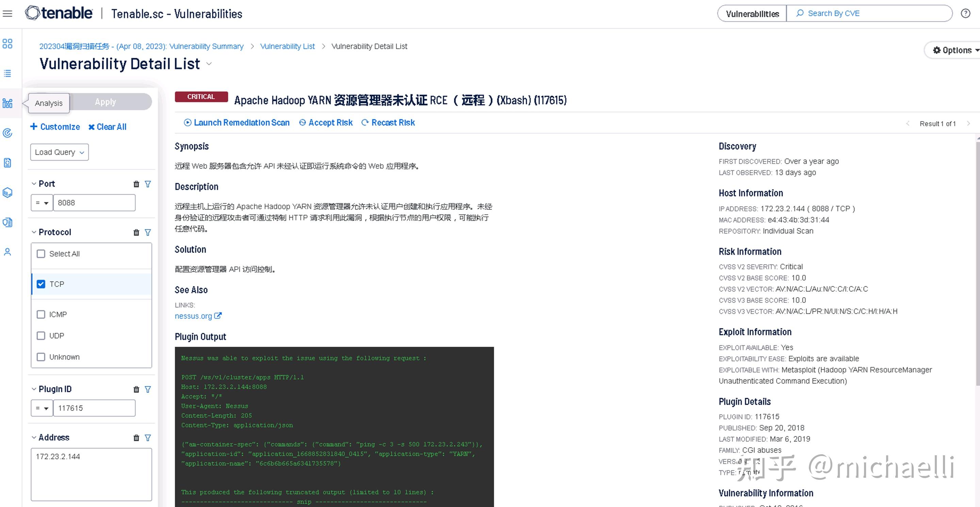Open the Reporting document icon in sidebar

(7, 163)
